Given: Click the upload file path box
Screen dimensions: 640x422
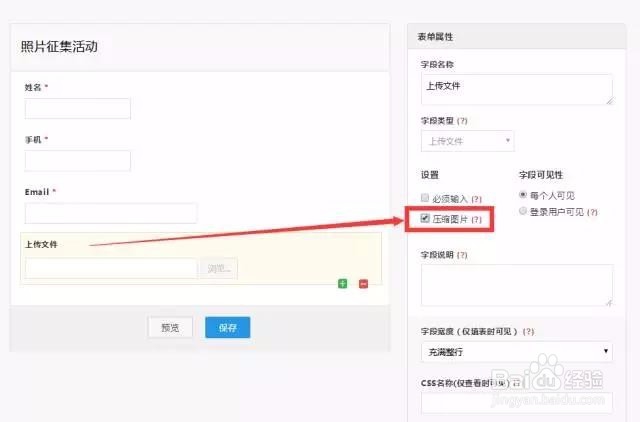Looking at the screenshot, I should click(x=111, y=269).
